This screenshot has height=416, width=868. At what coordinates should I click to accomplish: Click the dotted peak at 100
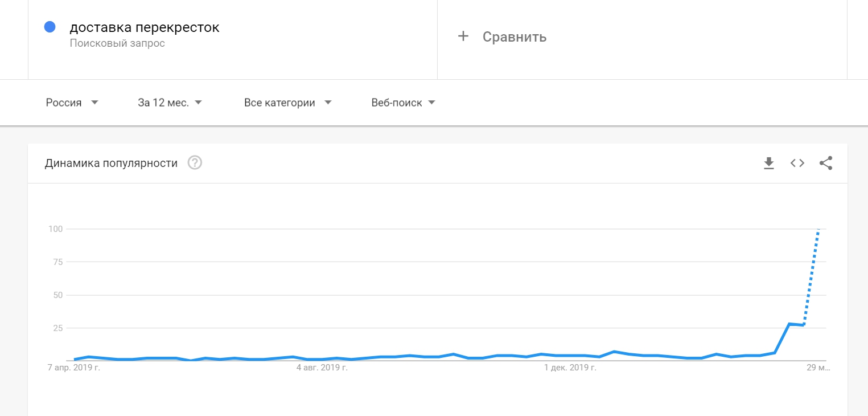point(818,229)
